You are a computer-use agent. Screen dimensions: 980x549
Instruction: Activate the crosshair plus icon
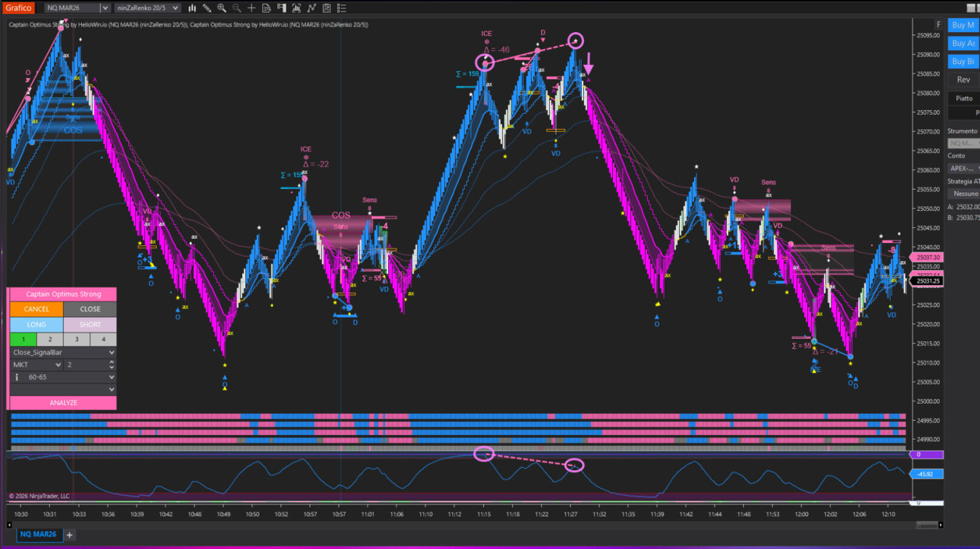coord(251,8)
